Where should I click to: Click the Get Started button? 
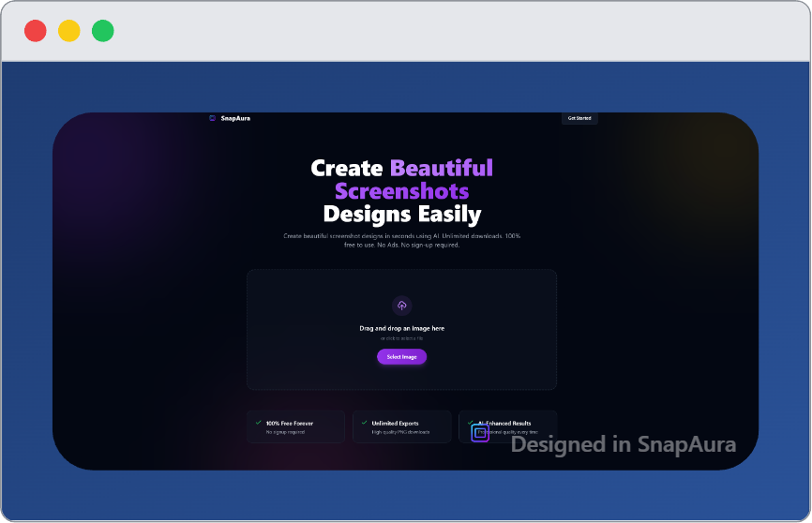[579, 119]
